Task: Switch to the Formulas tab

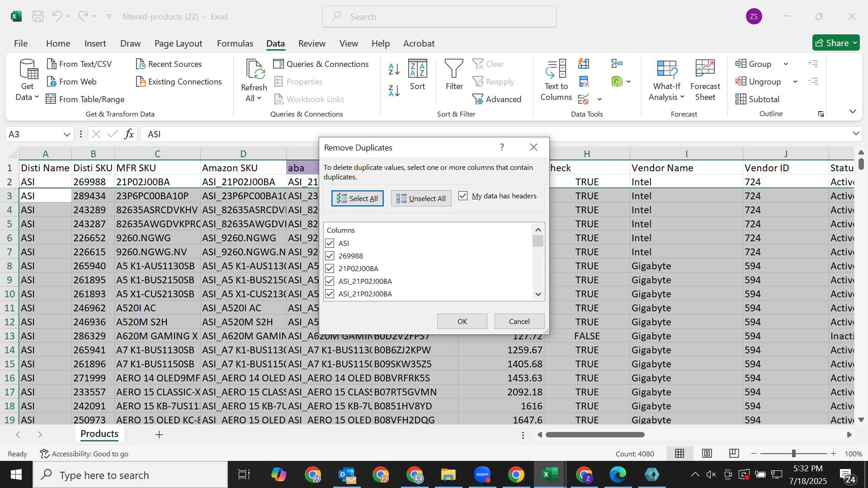Action: [x=235, y=43]
